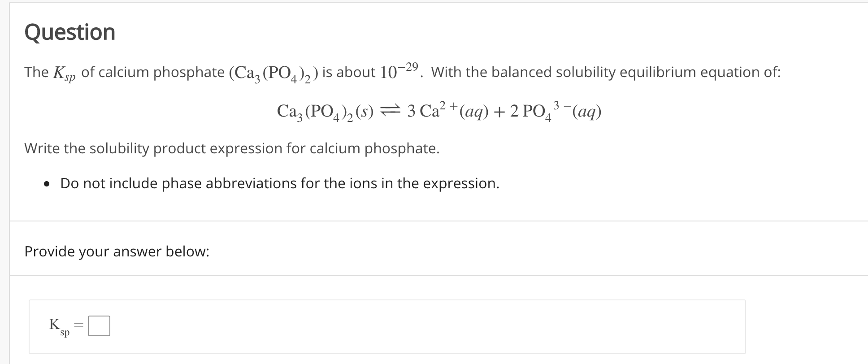Select the word Question at page top
Viewport: 868px width, 364px height.
pyautogui.click(x=69, y=31)
